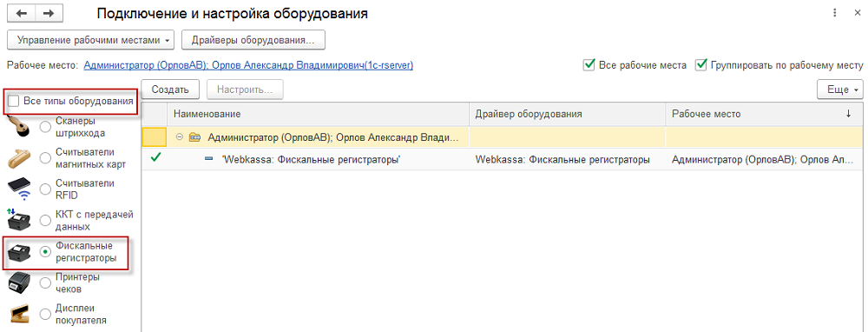868x332 pixels.
Task: Select Считыватели RFID radio button
Action: (x=45, y=189)
